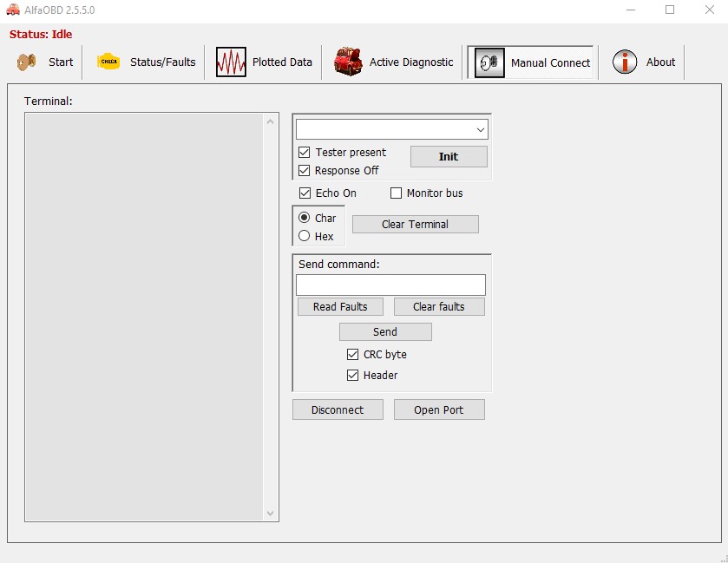The height and width of the screenshot is (563, 728).
Task: Expand the protocol combo box dropdown
Action: point(480,130)
